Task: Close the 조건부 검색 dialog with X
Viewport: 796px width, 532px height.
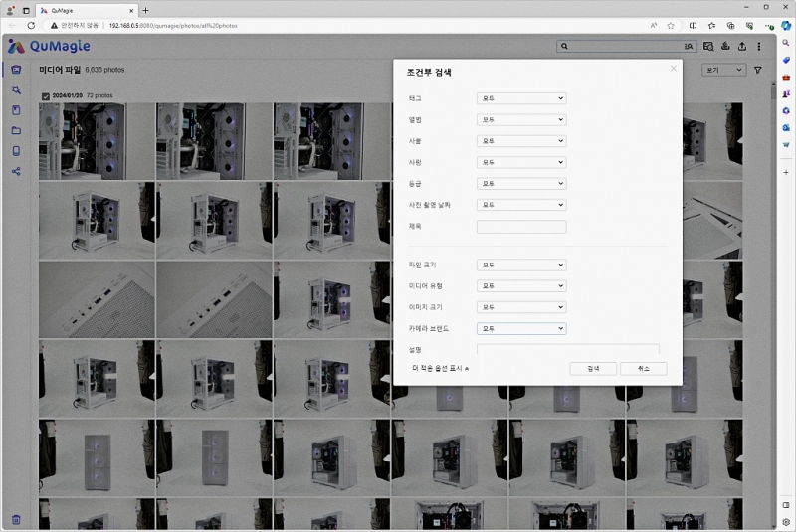Action: pos(674,69)
